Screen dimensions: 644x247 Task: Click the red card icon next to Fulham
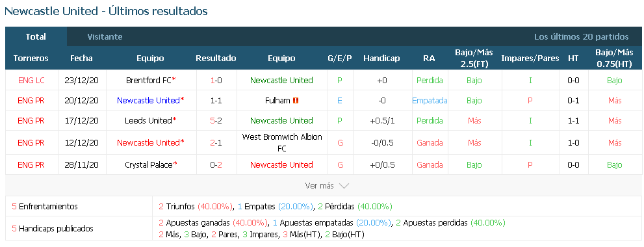pyautogui.click(x=296, y=101)
